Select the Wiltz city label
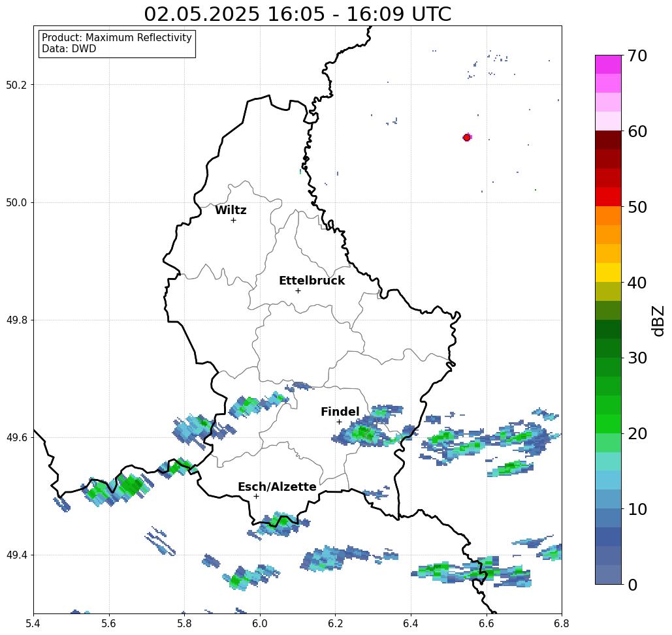The image size is (672, 635). click(231, 210)
